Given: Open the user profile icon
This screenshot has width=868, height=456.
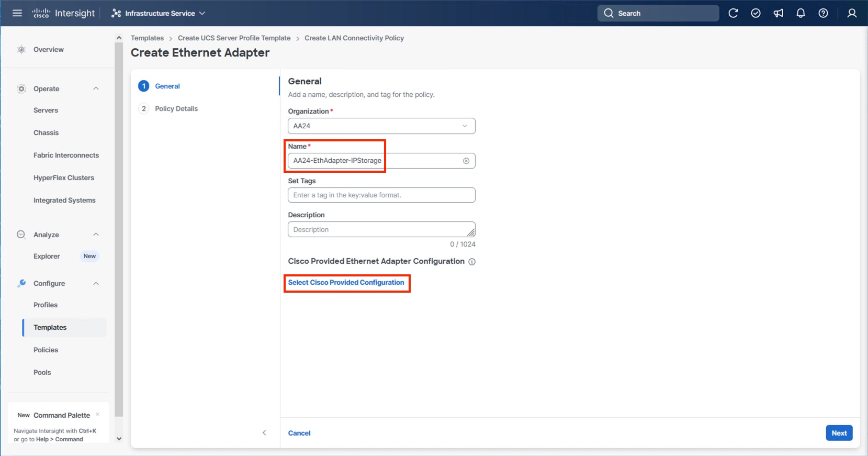Looking at the screenshot, I should pyautogui.click(x=852, y=13).
